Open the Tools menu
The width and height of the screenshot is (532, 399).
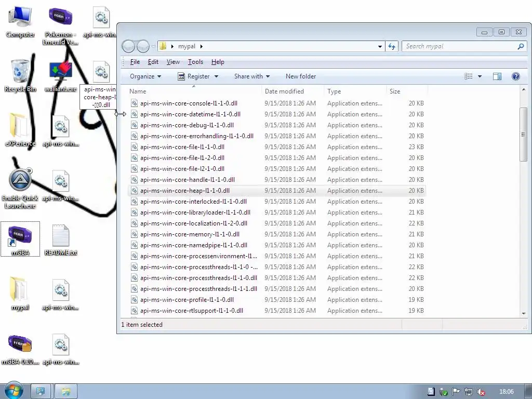[x=195, y=62]
